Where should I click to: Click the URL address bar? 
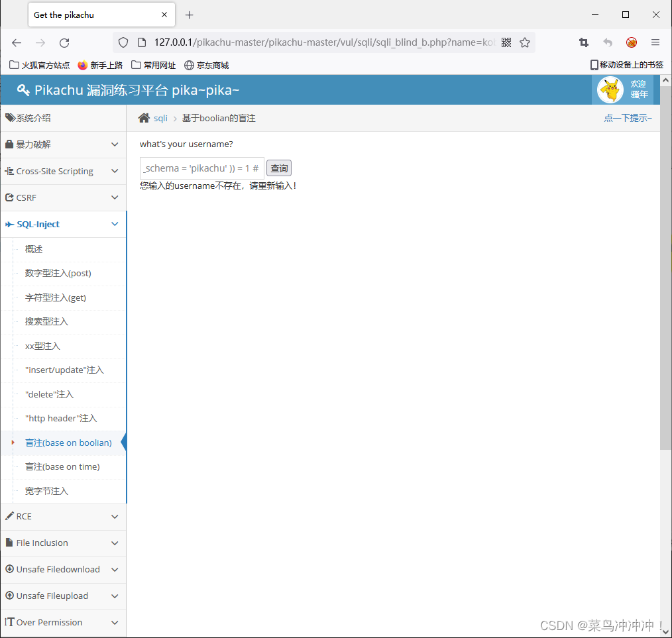tap(325, 42)
